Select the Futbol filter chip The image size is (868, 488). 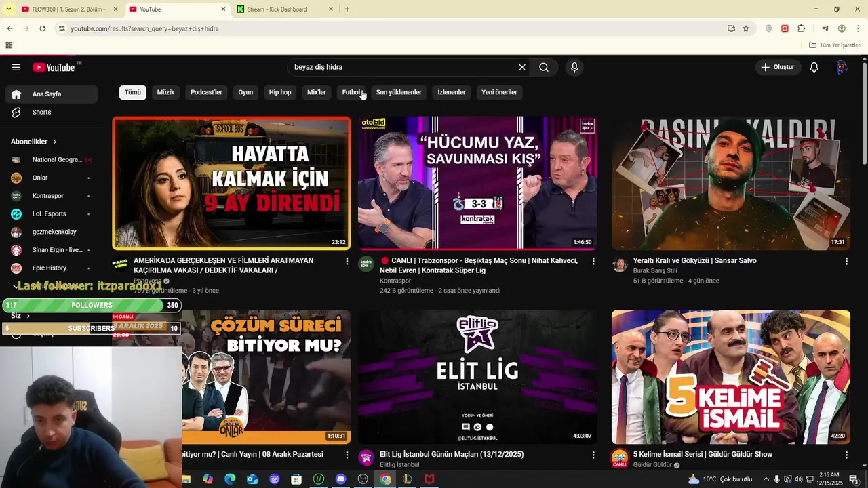(351, 92)
